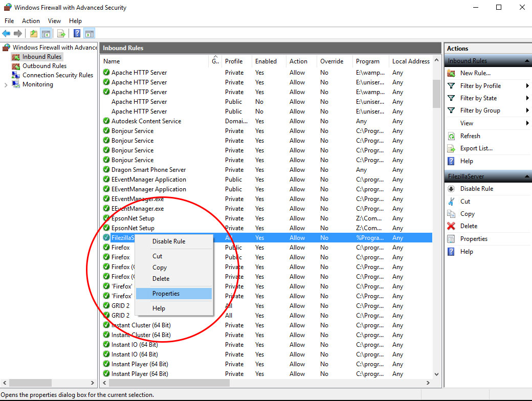
Task: Click the Up one level folder icon
Action: point(34,33)
